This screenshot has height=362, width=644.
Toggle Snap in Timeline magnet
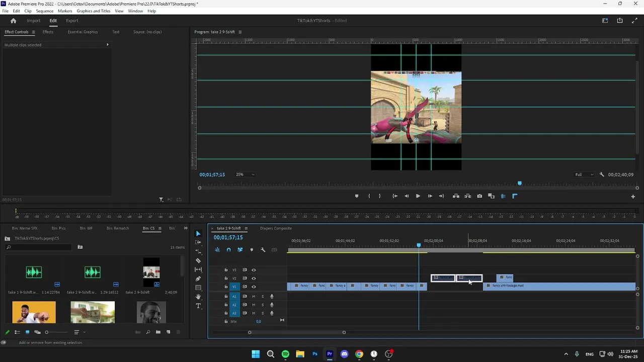point(228,250)
